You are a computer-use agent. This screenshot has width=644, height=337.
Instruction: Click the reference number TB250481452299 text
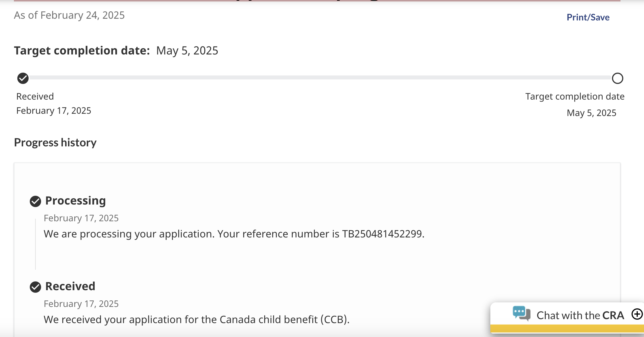(x=382, y=234)
